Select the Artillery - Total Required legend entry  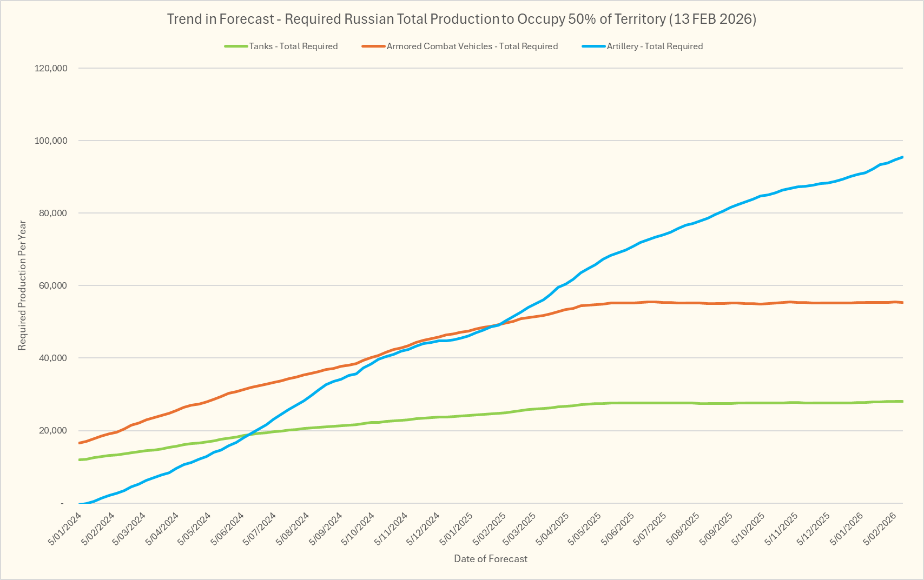[655, 46]
